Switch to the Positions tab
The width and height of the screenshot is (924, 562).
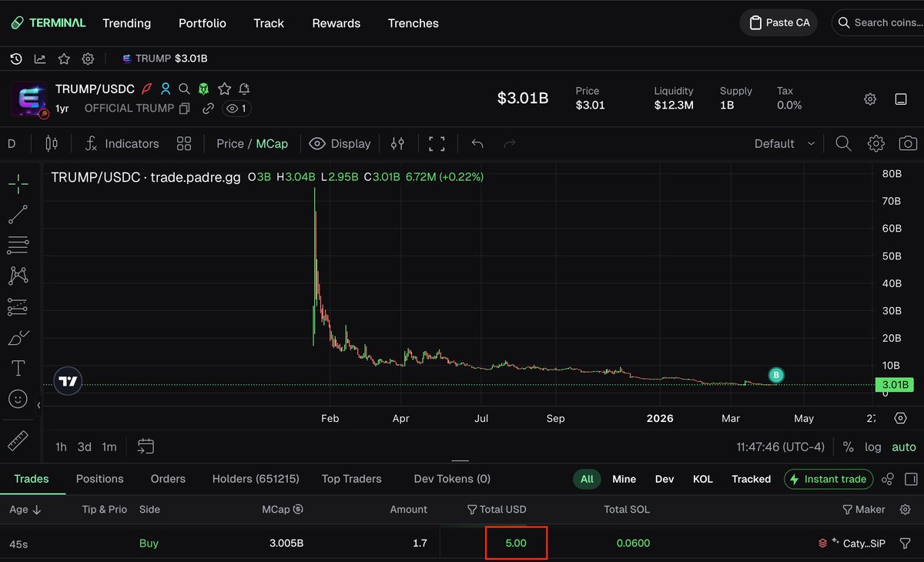click(x=100, y=479)
